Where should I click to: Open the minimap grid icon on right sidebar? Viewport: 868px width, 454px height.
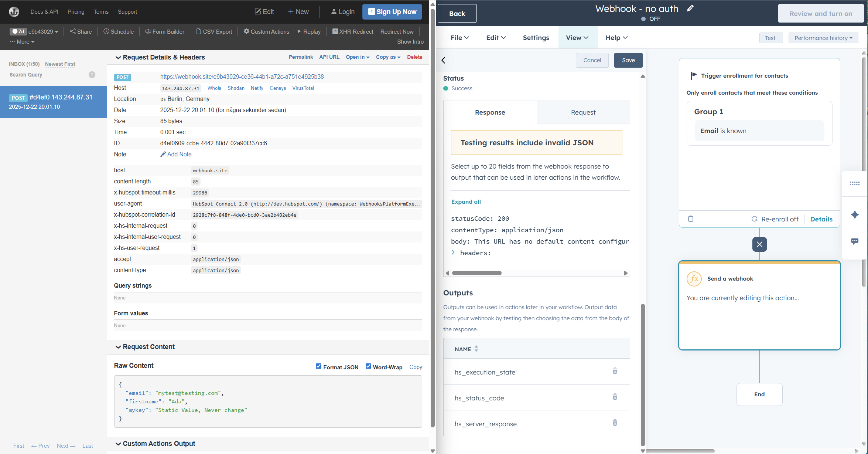point(855,183)
